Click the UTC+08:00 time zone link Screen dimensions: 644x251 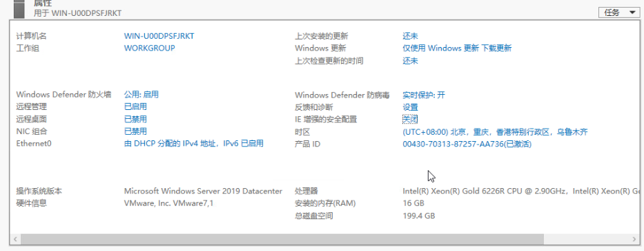tap(495, 132)
